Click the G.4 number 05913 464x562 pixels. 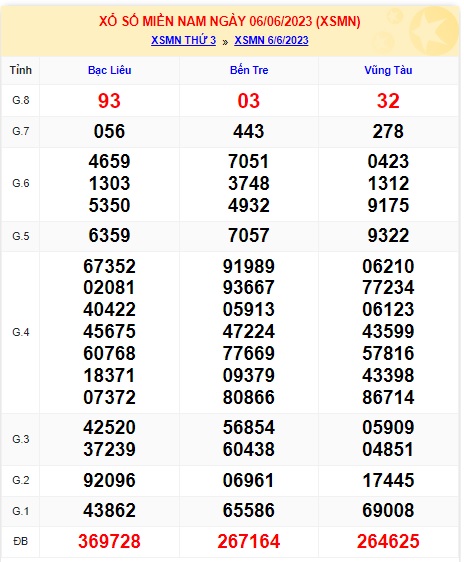249,310
